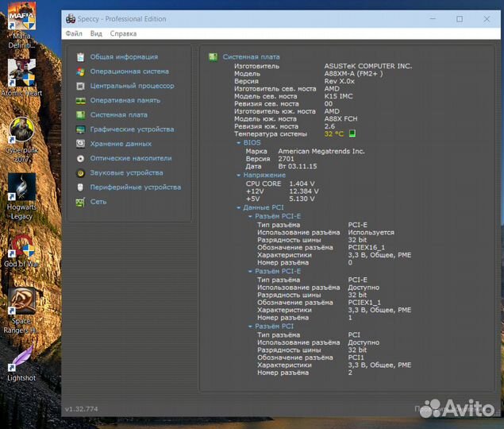Click the Системная плата heading in details pane

tap(251, 57)
